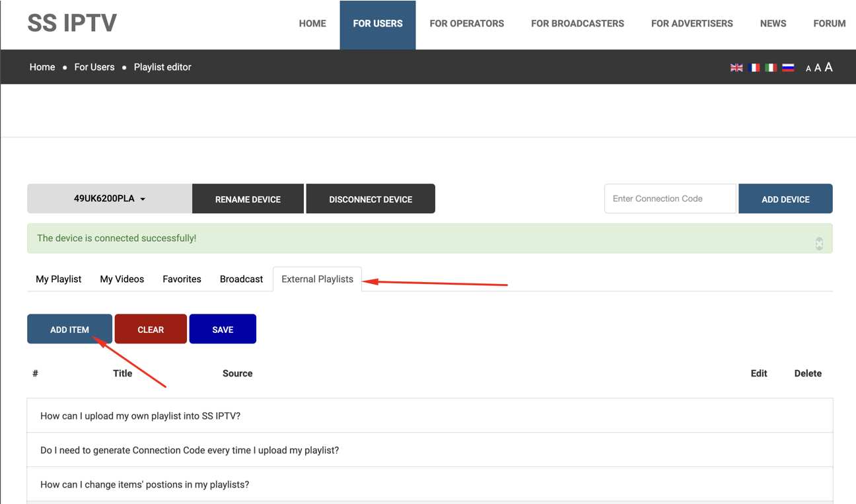Viewport: 856px width, 504px height.
Task: Switch to the My Videos tab
Action: tap(122, 279)
